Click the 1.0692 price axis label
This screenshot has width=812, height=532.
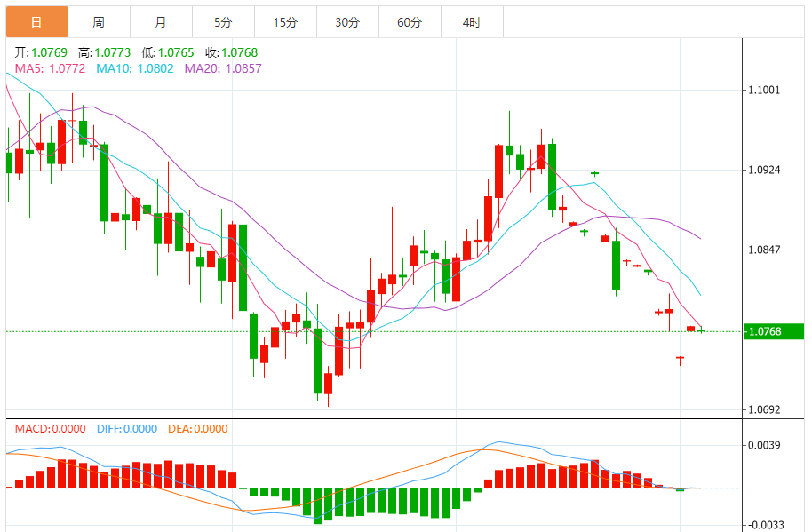(x=764, y=409)
